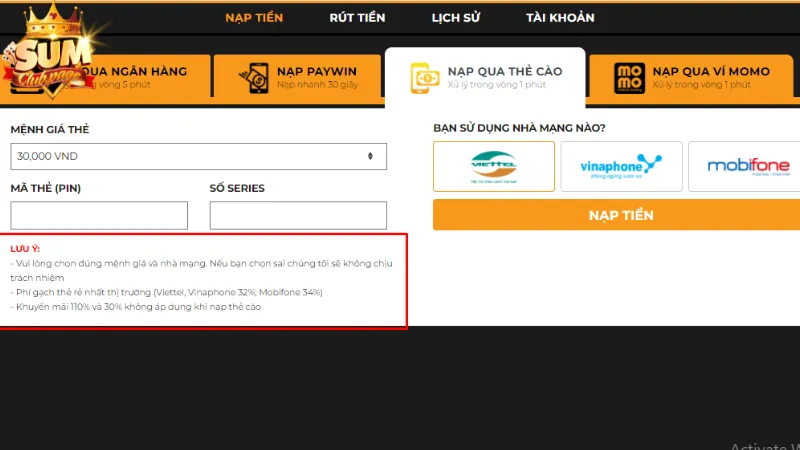Image resolution: width=800 pixels, height=450 pixels.
Task: Click the Số Series input field
Action: pos(298,215)
